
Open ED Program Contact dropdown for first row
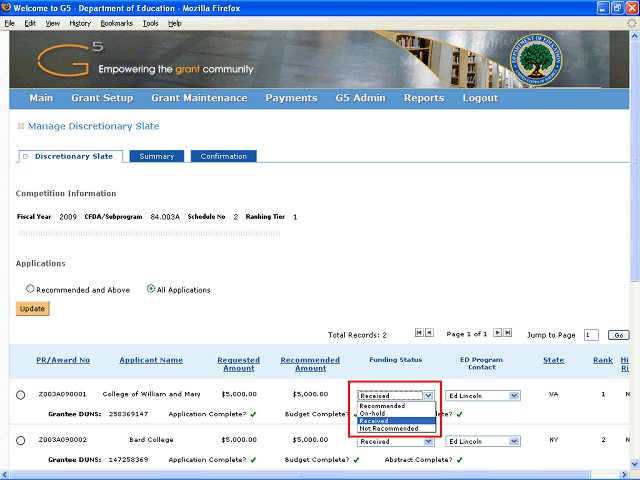(x=483, y=395)
